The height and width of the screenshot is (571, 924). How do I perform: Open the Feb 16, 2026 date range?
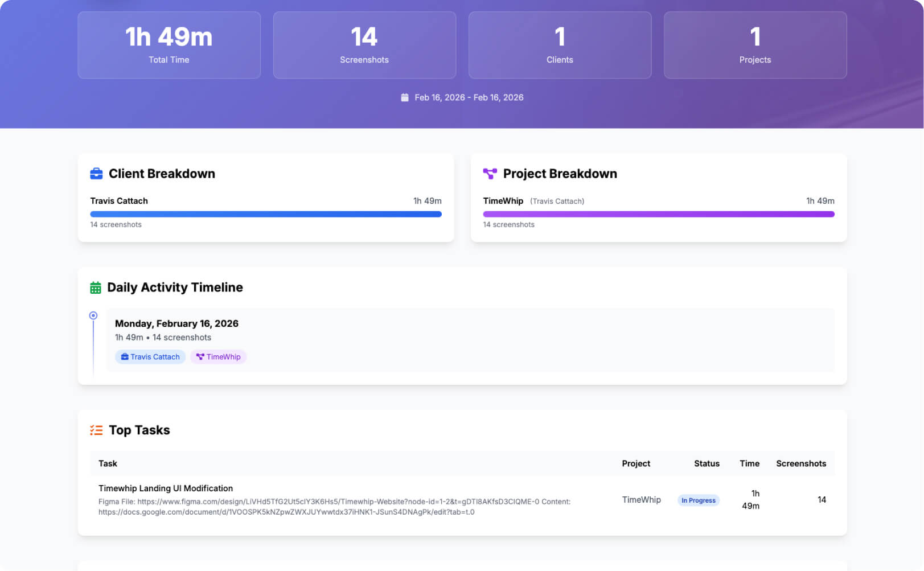click(469, 98)
